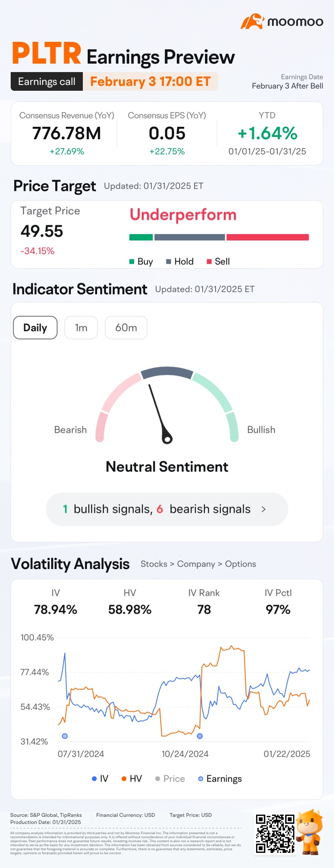Toggle the HV legend marker
Screen dimensions: 334x868
pyautogui.click(x=124, y=779)
